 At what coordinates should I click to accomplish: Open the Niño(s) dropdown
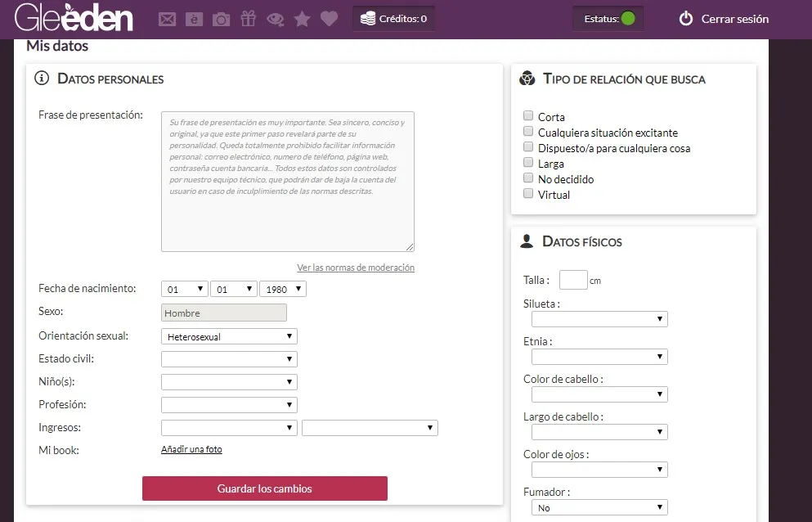click(230, 382)
